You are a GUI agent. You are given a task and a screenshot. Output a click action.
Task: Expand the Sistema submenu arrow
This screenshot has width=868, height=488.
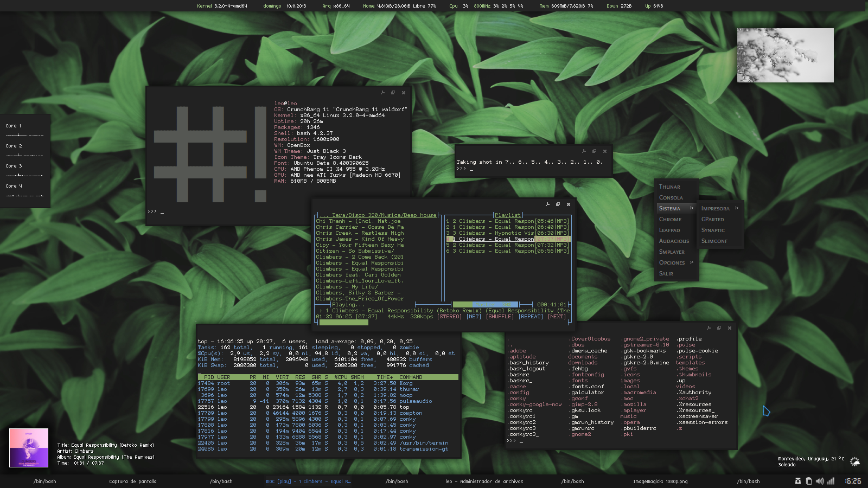pyautogui.click(x=691, y=208)
